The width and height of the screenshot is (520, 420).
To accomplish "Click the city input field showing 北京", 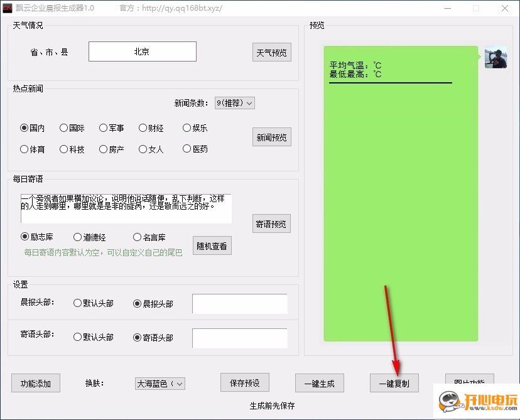I will (x=143, y=51).
